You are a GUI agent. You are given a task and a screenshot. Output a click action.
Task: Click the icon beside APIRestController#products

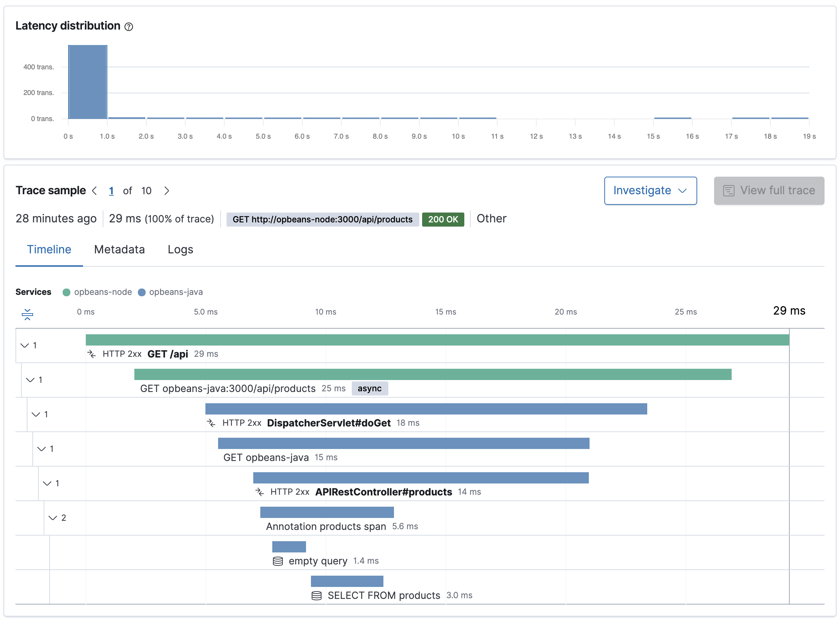260,492
